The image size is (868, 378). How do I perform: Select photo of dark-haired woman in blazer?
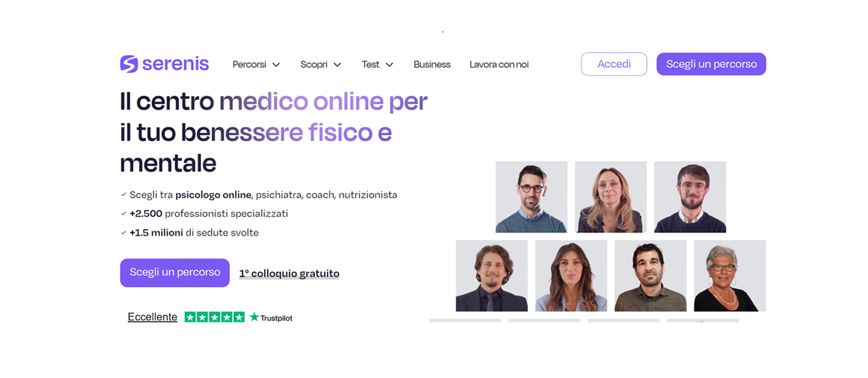pyautogui.click(x=571, y=276)
